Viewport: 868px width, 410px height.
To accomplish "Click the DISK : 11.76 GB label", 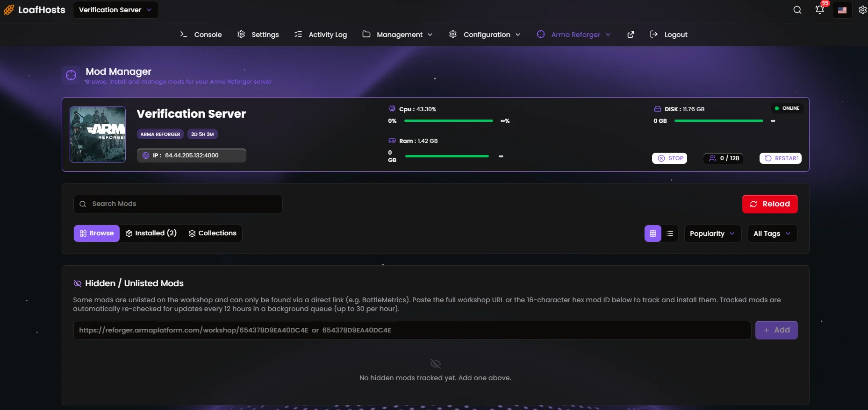I will (684, 109).
